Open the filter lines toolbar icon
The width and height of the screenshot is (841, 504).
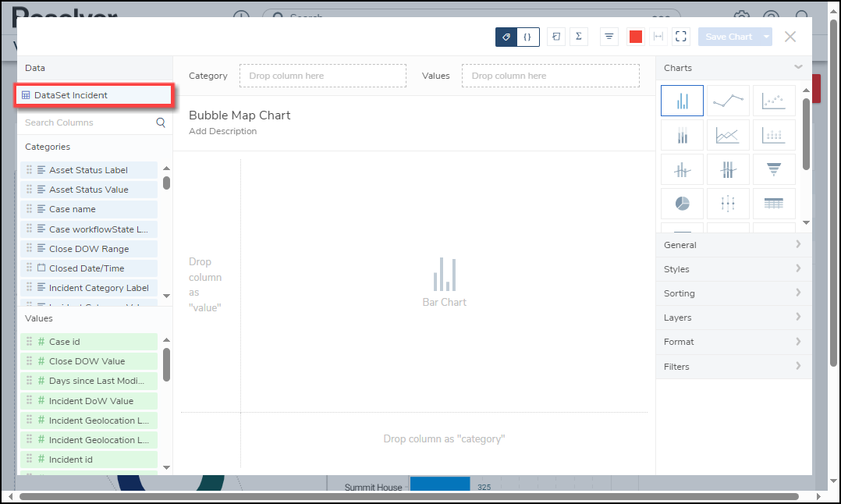coord(609,37)
